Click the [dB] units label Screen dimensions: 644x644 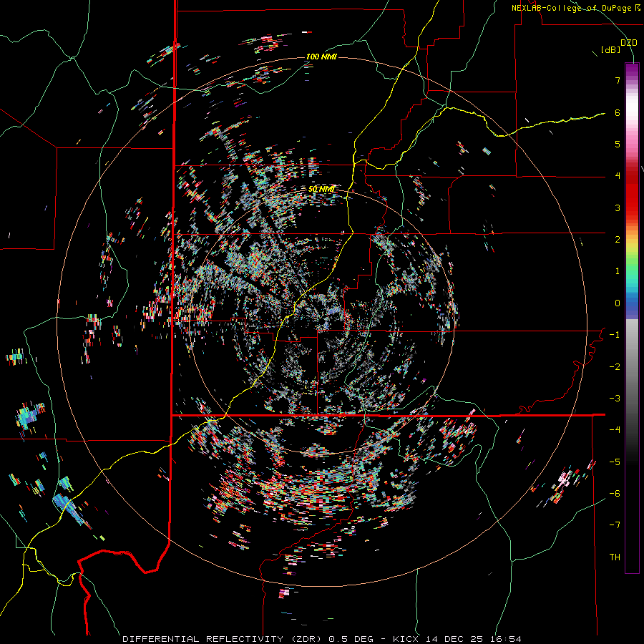click(610, 50)
